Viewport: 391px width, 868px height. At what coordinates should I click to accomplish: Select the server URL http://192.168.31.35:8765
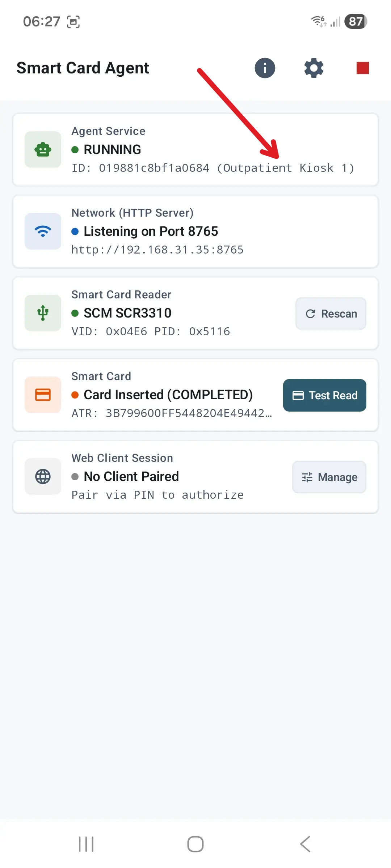157,250
